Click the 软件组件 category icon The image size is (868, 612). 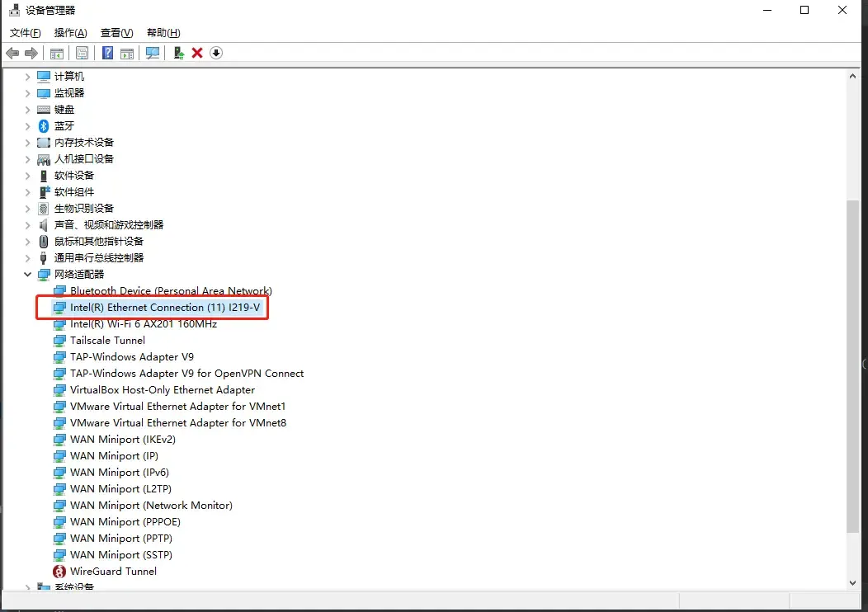click(45, 192)
